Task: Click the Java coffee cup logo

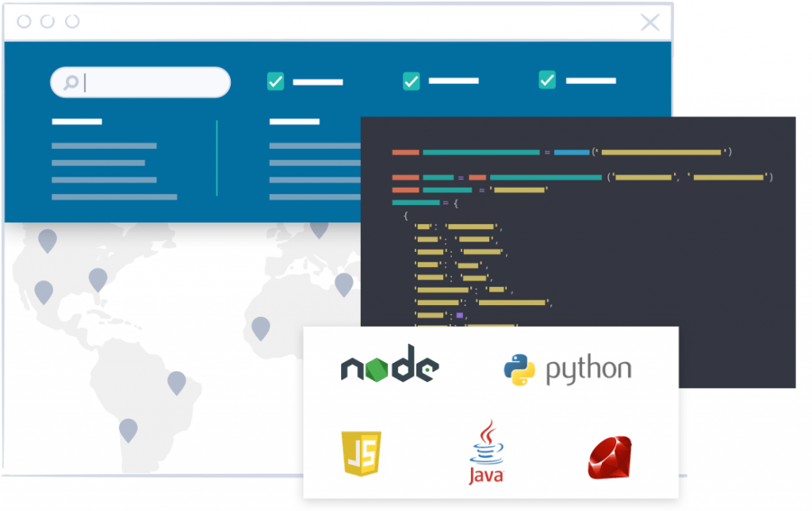Action: tap(486, 452)
